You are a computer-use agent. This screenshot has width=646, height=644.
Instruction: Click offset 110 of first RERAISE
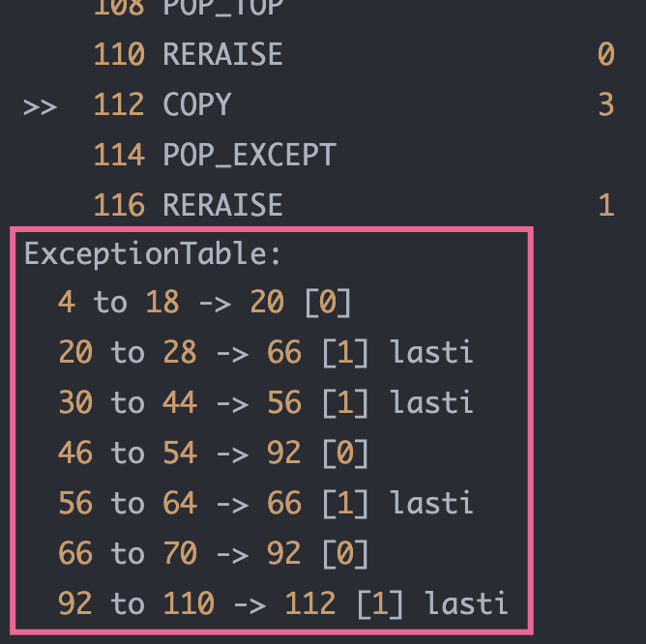coord(119,54)
